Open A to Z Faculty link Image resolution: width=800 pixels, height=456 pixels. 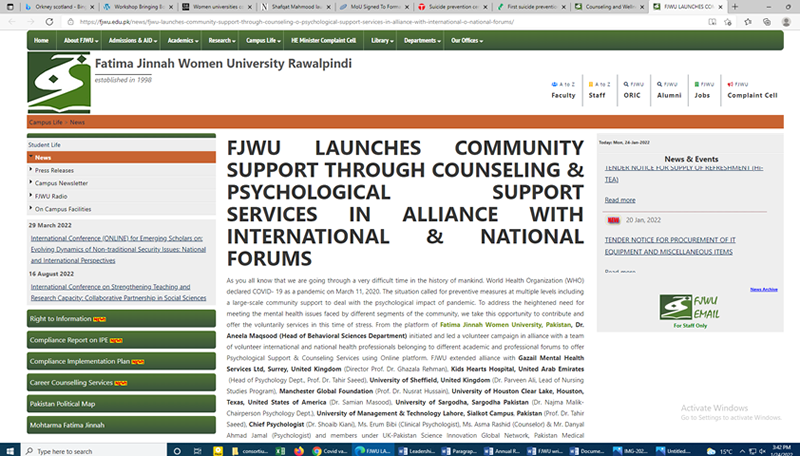(563, 90)
